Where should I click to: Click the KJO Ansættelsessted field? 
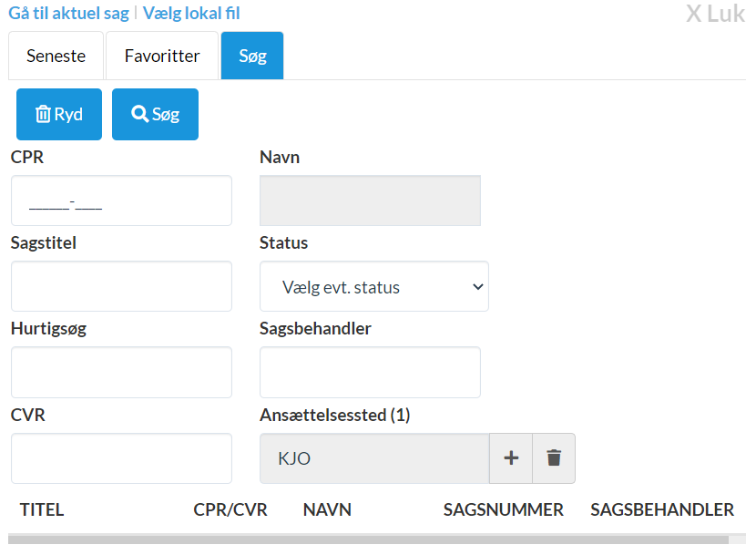tap(374, 458)
